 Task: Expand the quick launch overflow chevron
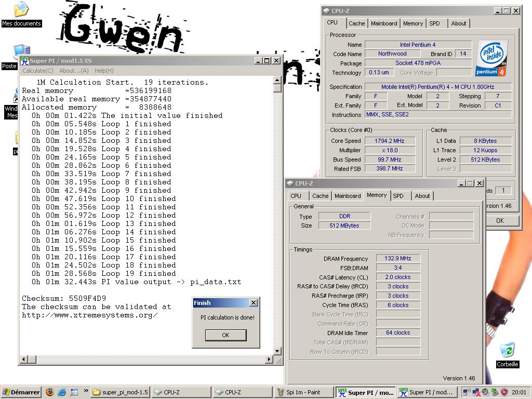[x=86, y=391]
